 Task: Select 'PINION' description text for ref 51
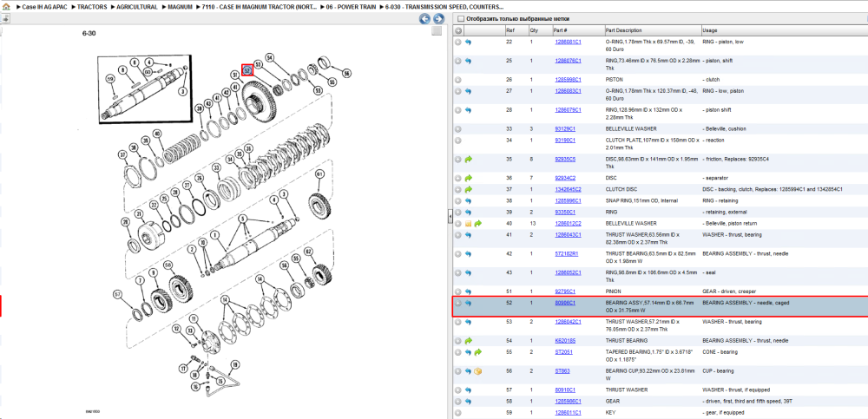614,291
